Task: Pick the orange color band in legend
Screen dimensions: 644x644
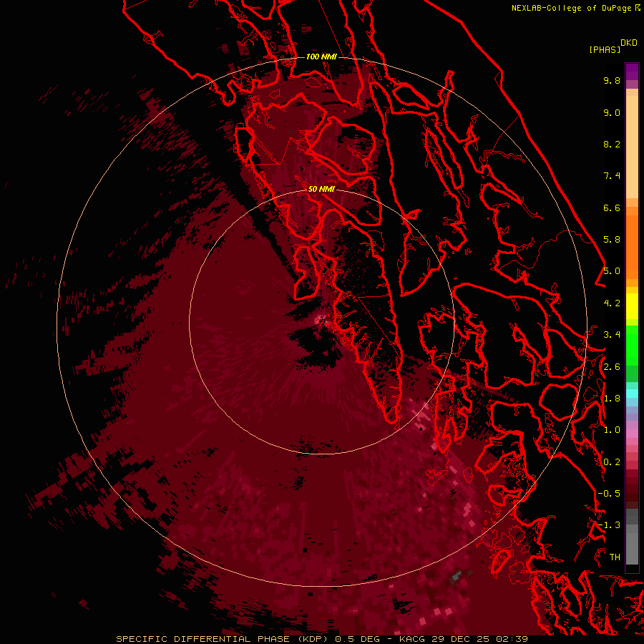Action: pyautogui.click(x=632, y=246)
